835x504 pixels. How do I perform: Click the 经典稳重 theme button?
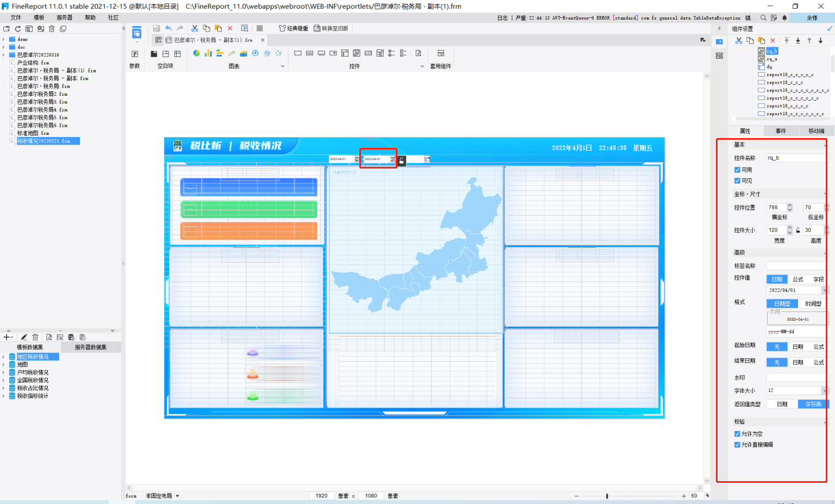point(294,28)
